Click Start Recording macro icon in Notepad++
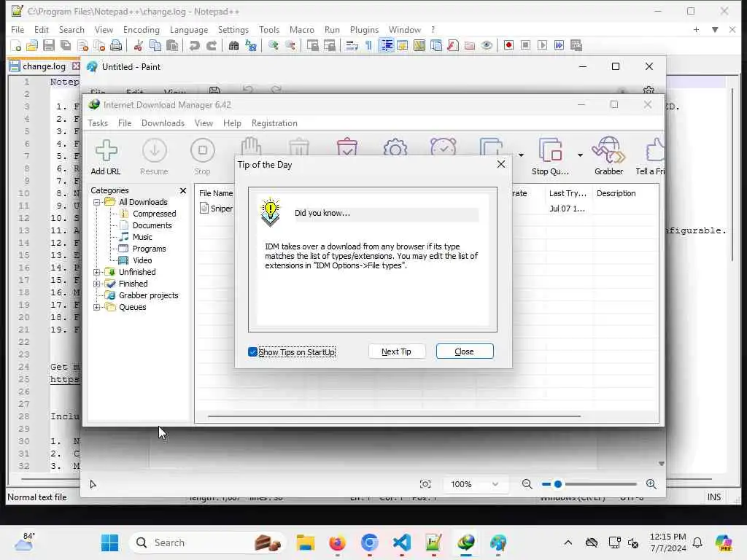The image size is (747, 560). coord(508,45)
